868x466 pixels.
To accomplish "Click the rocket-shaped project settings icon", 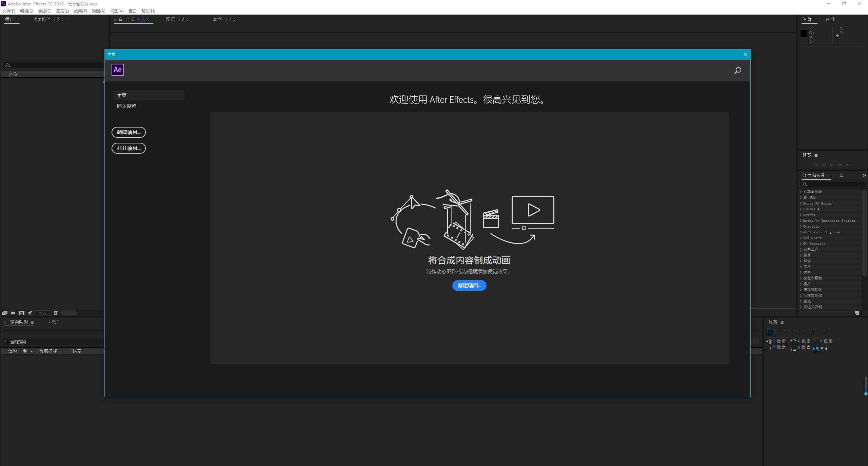I will pos(30,313).
